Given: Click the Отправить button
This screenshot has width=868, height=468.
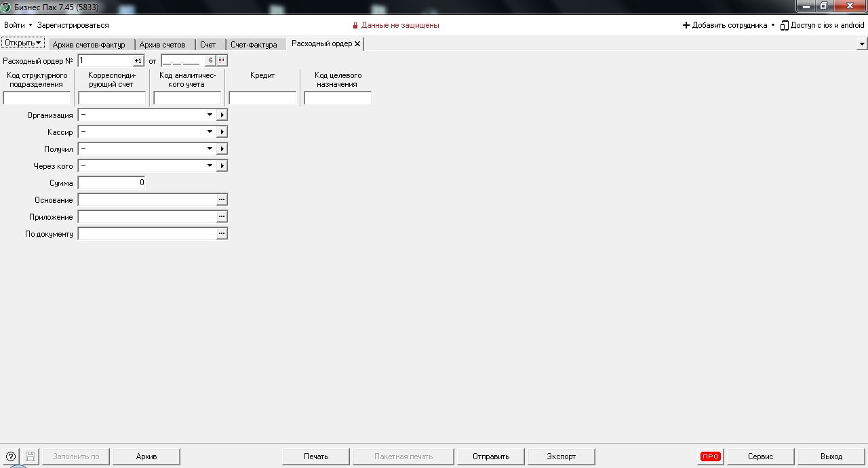Looking at the screenshot, I should [491, 456].
